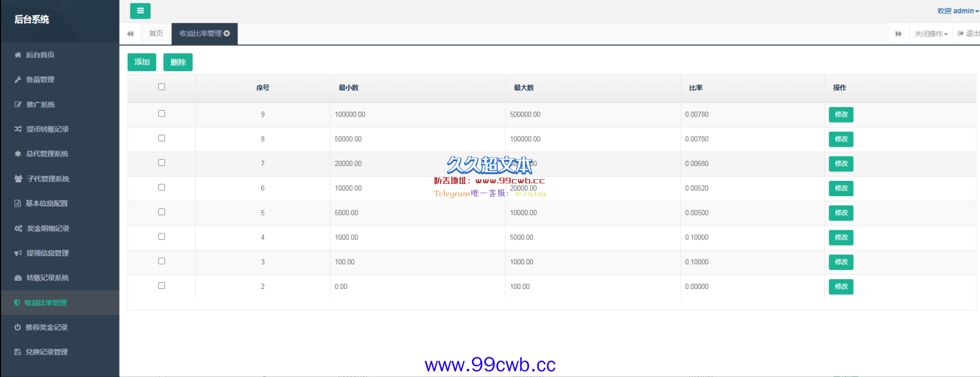The height and width of the screenshot is (377, 980).
Task: Click the logout icon next to 退出
Action: click(960, 33)
